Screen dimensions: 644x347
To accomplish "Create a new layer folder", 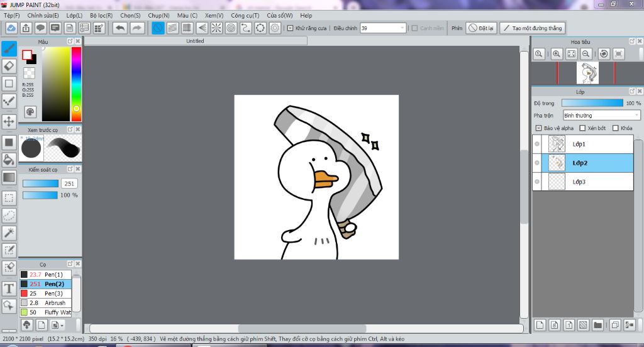I will 597,325.
